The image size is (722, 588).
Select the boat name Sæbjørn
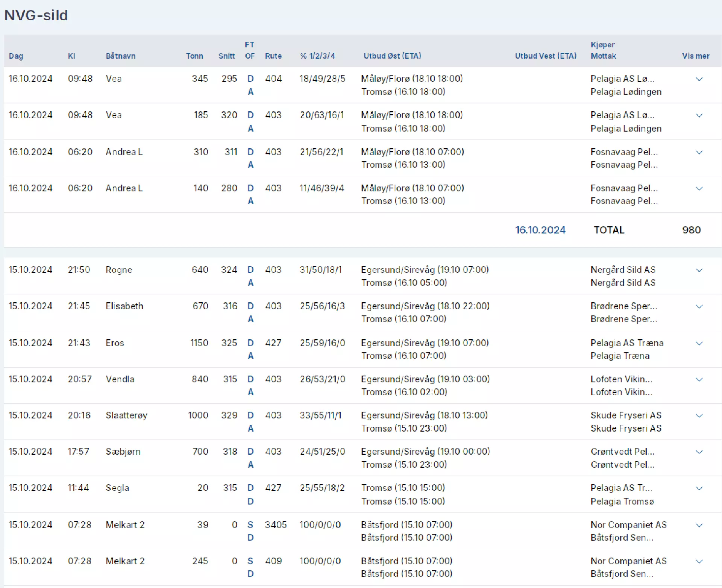(123, 452)
